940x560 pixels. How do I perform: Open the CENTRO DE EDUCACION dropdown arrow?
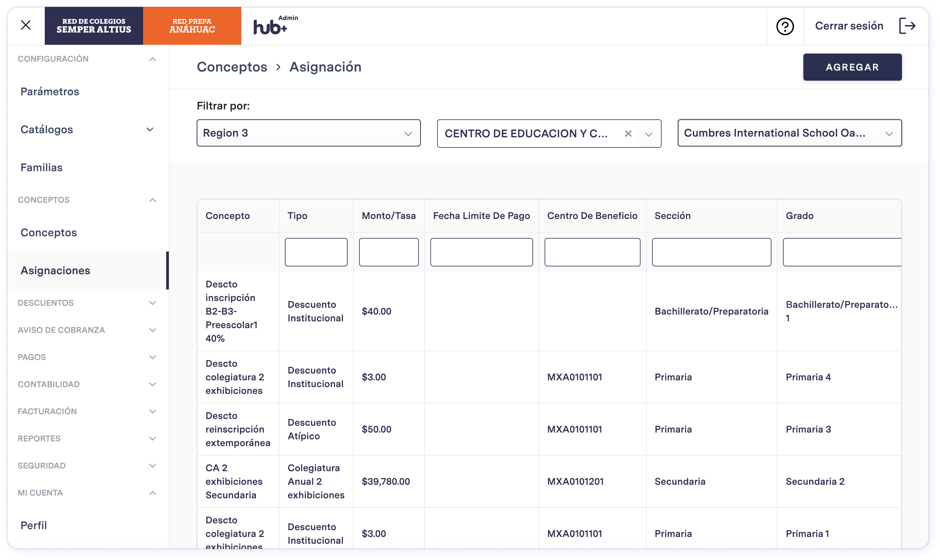tap(649, 134)
